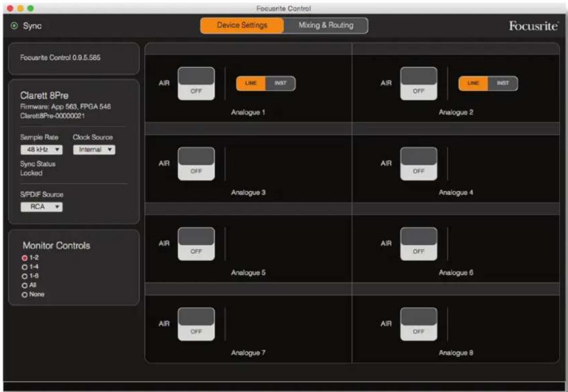Click 'Focusrite Control 0.9.5.585' version text
The width and height of the screenshot is (568, 392).
(x=60, y=58)
